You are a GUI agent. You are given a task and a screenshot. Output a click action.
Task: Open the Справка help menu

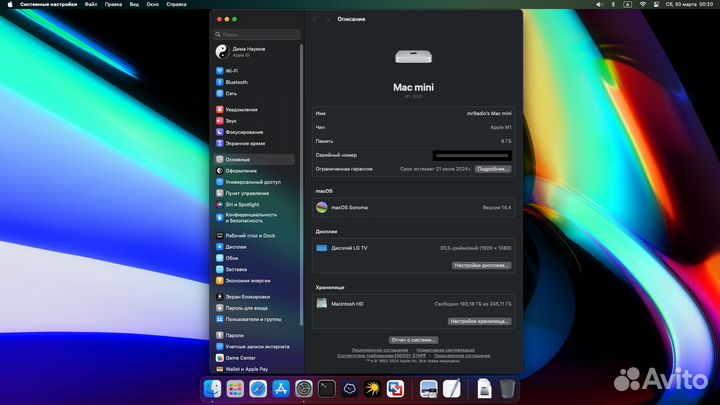tap(176, 4)
